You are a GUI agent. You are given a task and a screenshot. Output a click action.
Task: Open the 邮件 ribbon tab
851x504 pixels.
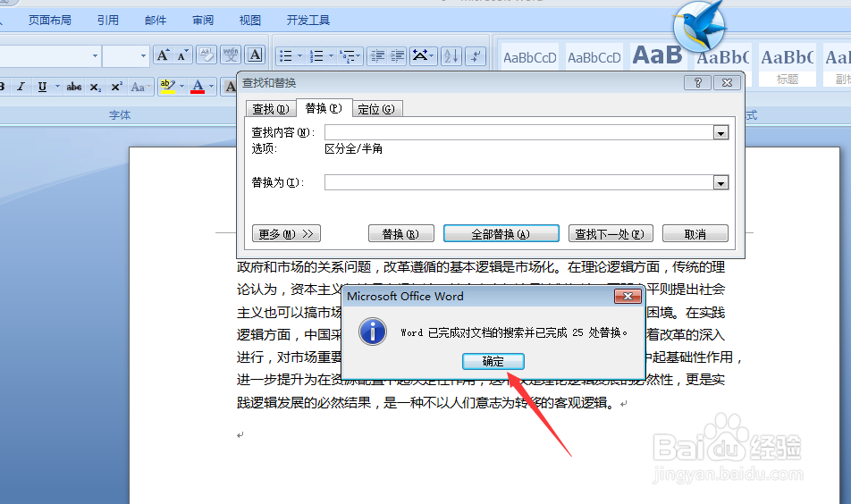pyautogui.click(x=156, y=20)
